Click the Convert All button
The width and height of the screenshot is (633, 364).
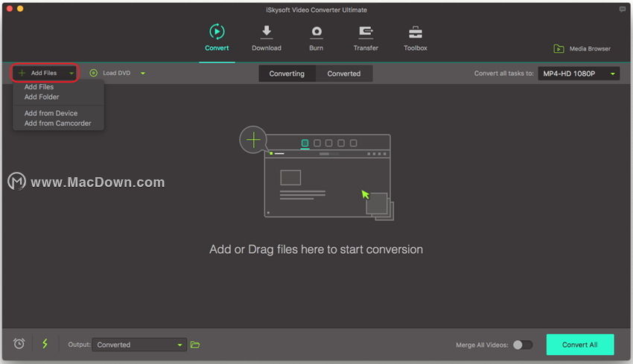coord(579,345)
